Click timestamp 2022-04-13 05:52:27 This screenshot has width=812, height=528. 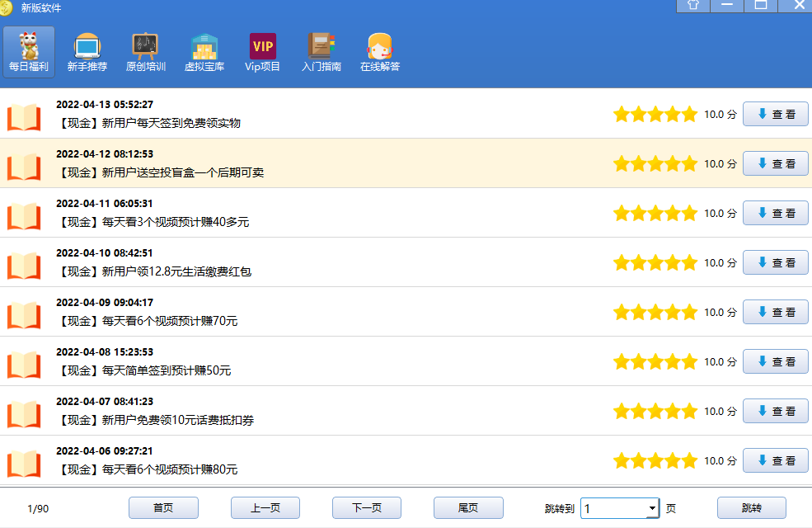tap(105, 105)
